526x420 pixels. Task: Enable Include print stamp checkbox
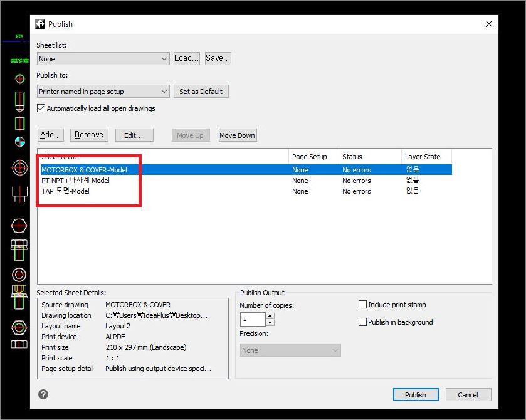coord(362,305)
